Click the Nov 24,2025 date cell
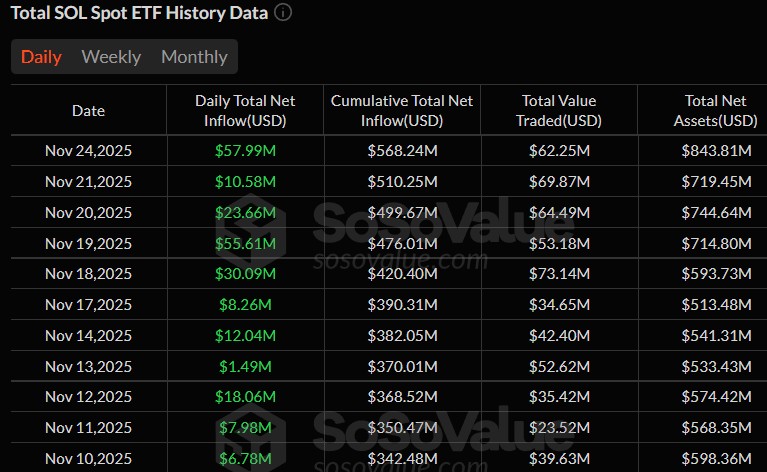Image resolution: width=767 pixels, height=472 pixels. coord(89,151)
